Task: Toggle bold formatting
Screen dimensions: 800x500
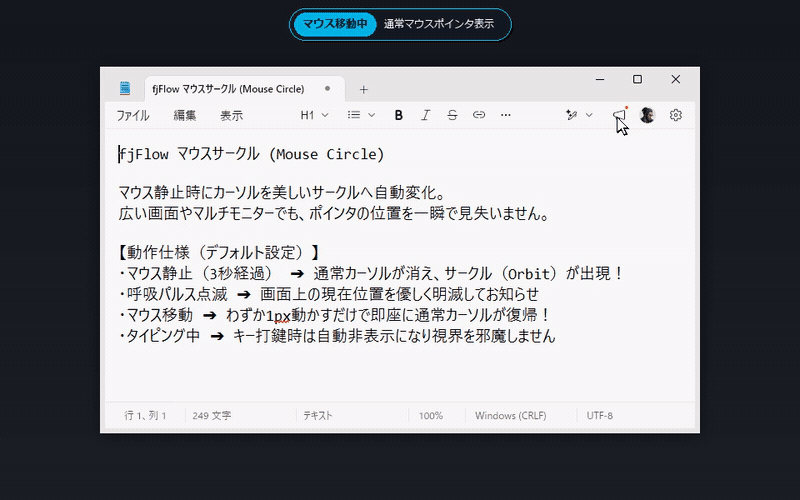Action: tap(398, 115)
